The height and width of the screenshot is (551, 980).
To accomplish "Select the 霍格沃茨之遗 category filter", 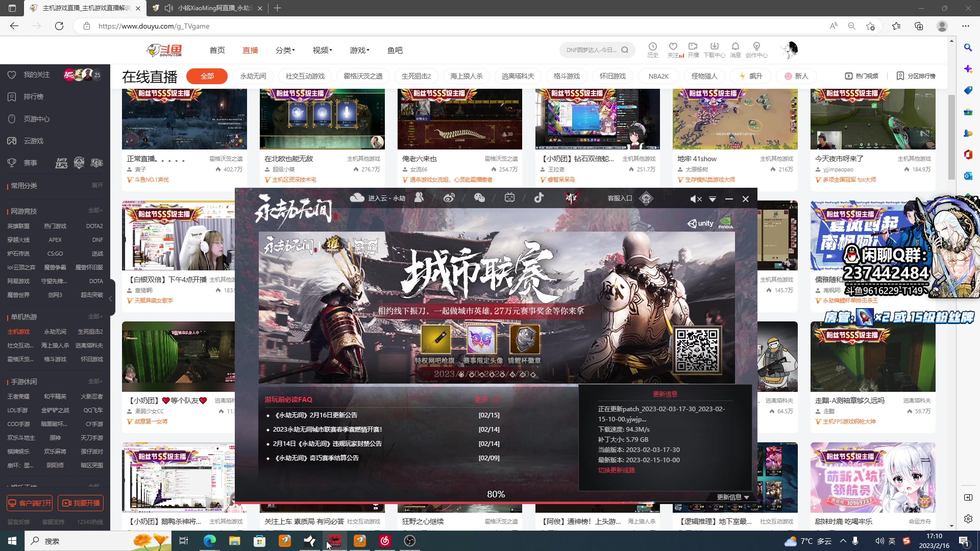I will click(x=363, y=76).
